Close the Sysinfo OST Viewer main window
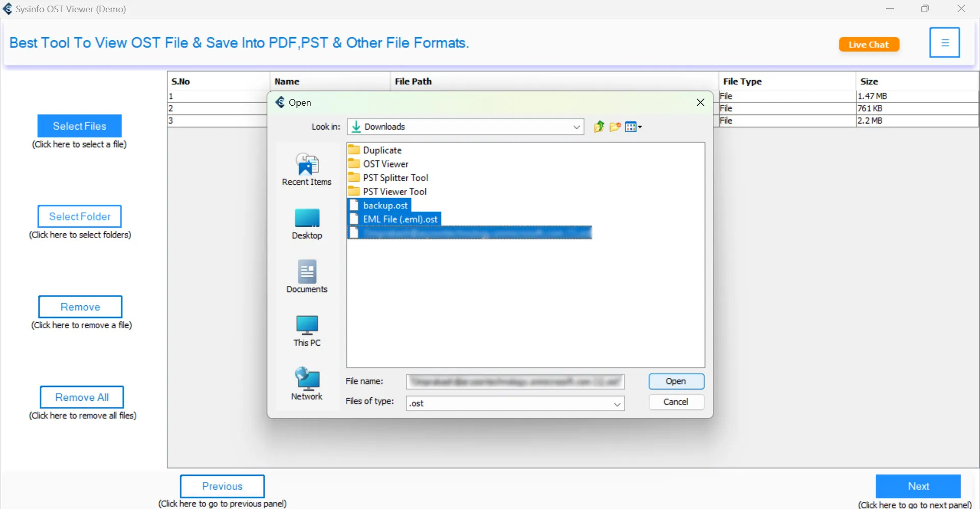 pos(961,9)
